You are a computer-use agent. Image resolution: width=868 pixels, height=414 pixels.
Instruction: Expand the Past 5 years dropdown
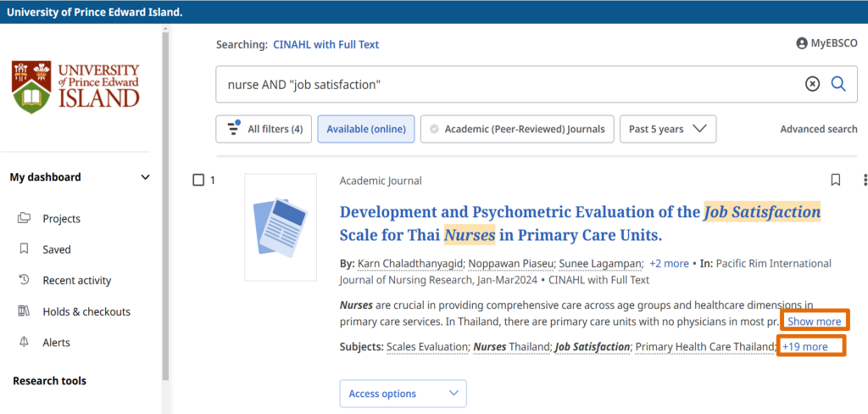[x=667, y=129]
